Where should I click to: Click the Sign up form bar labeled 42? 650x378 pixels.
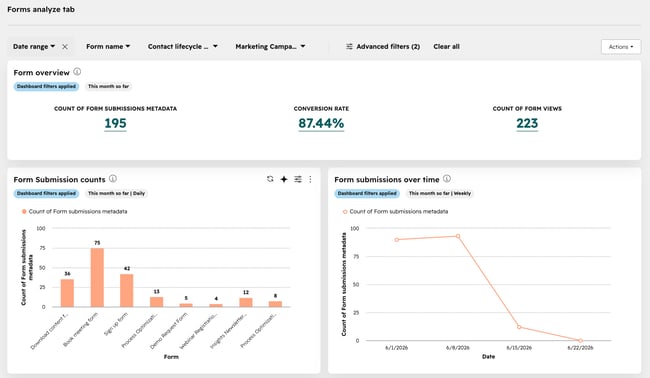tap(127, 290)
